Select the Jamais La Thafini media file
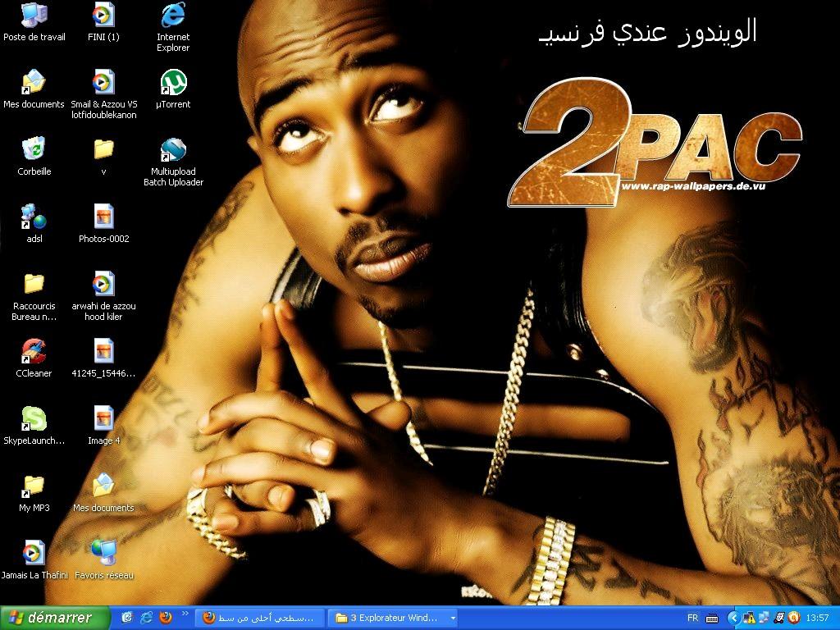Viewport: 840px width, 630px height. pos(34,559)
